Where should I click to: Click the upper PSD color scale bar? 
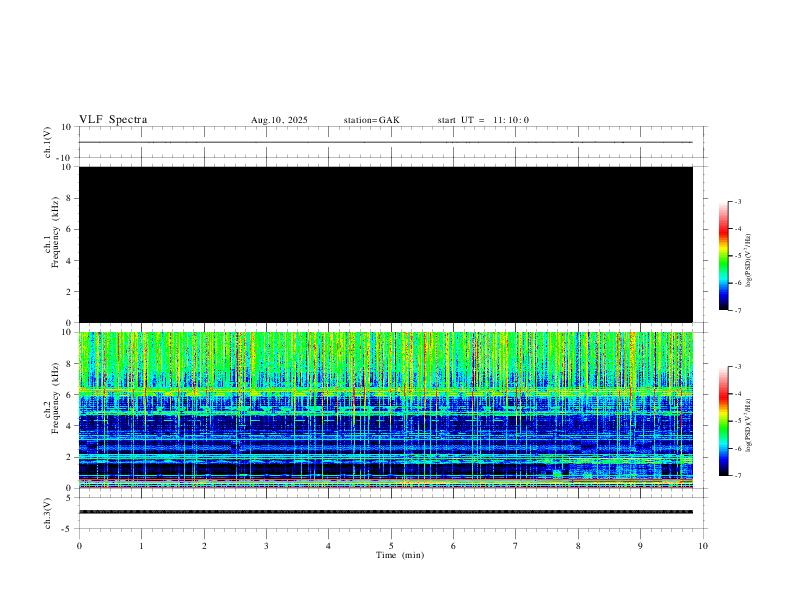tap(723, 256)
